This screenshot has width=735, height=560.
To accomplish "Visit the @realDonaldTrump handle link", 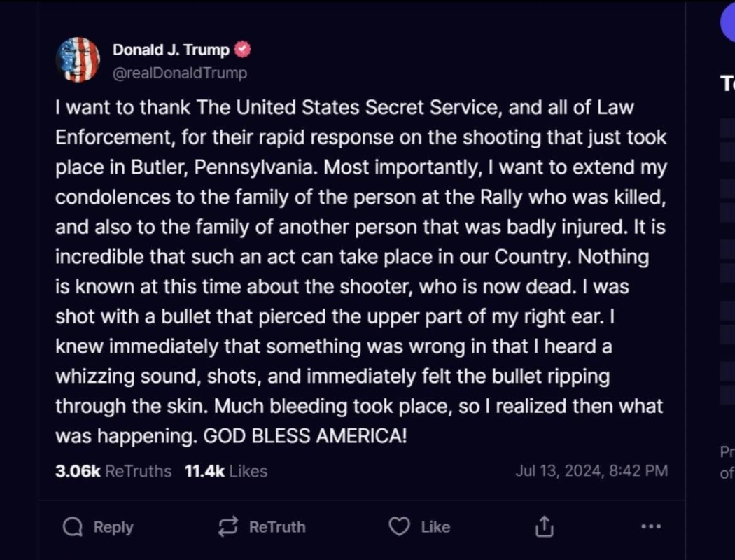I will tap(180, 73).
